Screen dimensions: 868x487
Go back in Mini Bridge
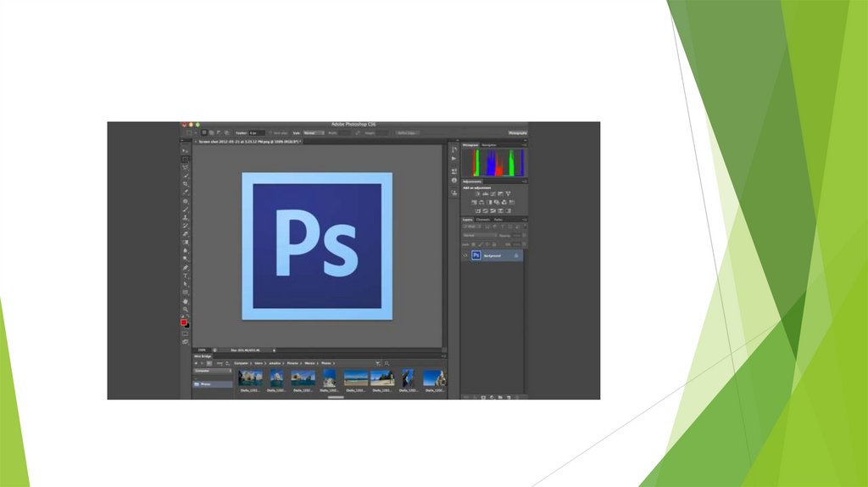(196, 363)
